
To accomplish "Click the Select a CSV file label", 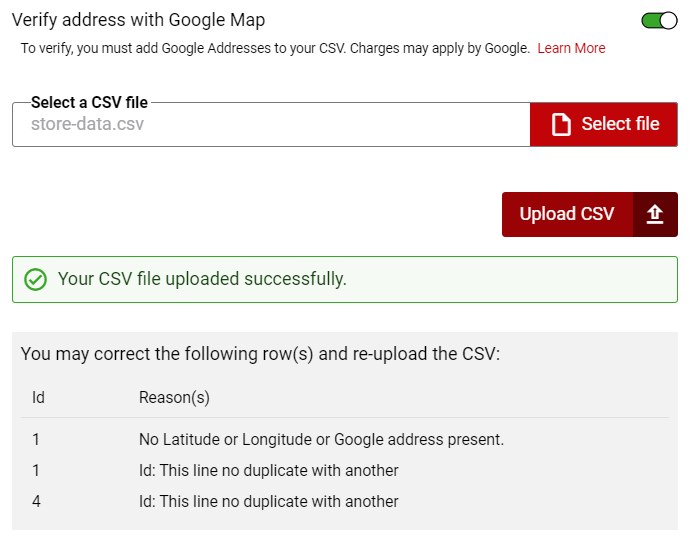I will (x=89, y=102).
